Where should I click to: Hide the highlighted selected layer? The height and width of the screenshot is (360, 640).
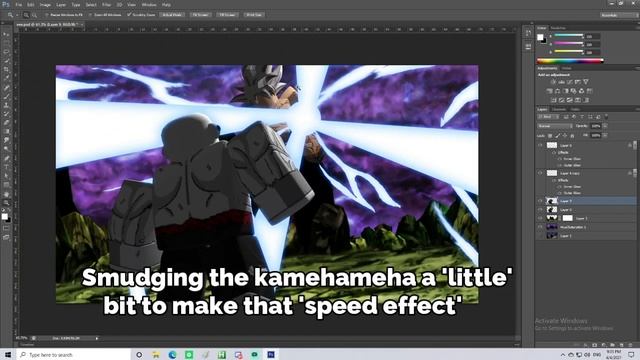[540, 201]
